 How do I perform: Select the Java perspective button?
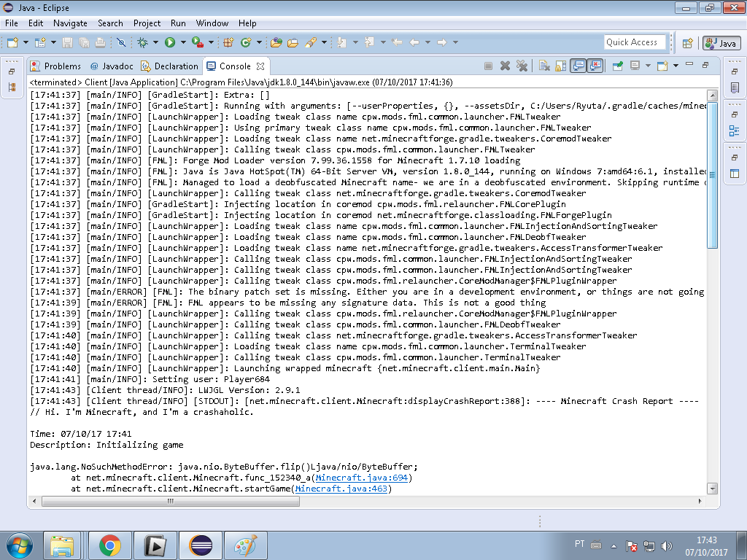(721, 43)
